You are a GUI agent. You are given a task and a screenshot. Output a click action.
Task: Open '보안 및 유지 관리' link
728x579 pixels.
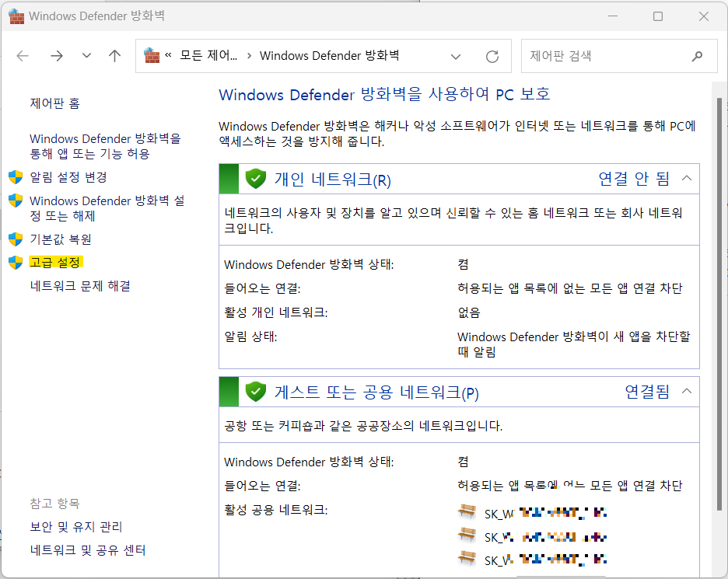(x=76, y=527)
